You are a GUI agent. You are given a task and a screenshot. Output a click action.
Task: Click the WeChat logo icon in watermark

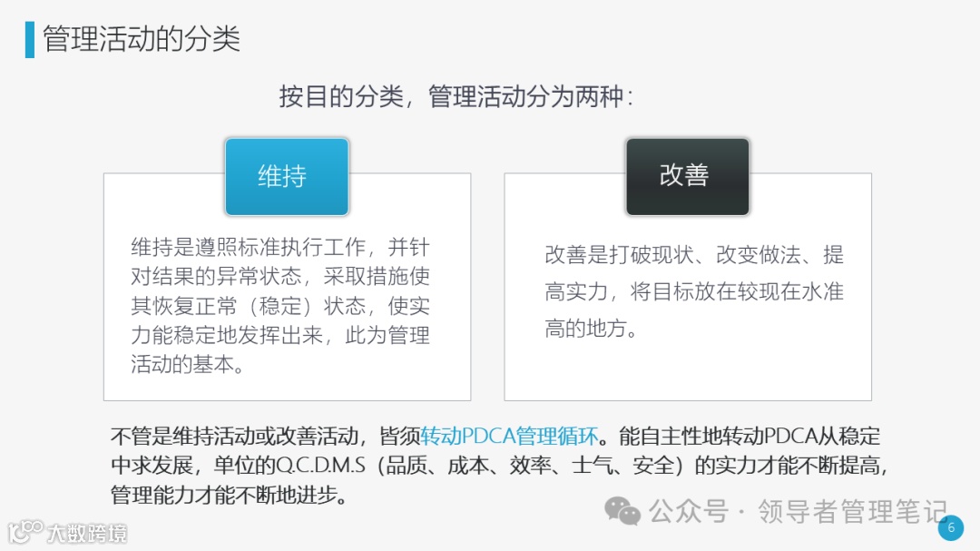tap(622, 511)
